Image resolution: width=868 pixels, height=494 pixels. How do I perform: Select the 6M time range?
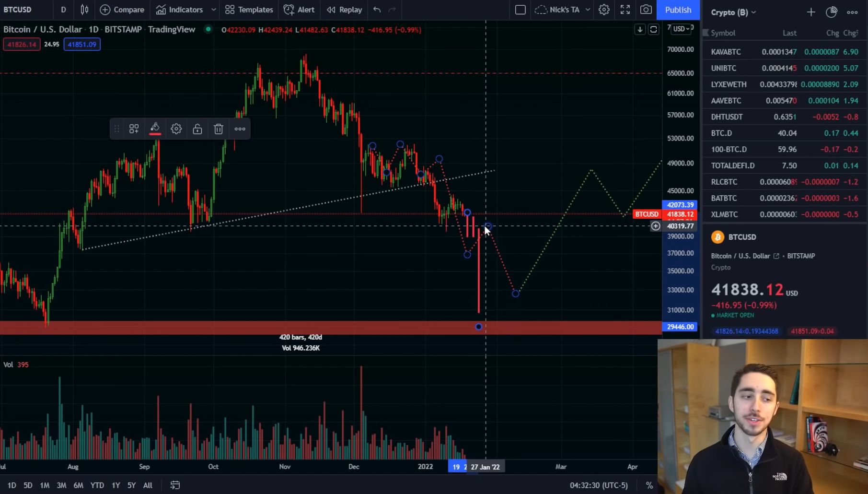coord(78,485)
